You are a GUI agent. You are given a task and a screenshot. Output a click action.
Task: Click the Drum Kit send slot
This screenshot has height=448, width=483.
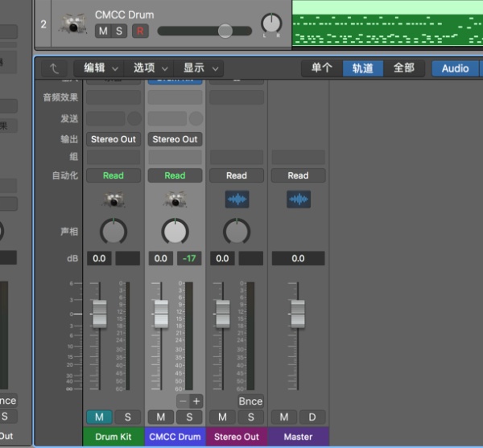coord(105,119)
